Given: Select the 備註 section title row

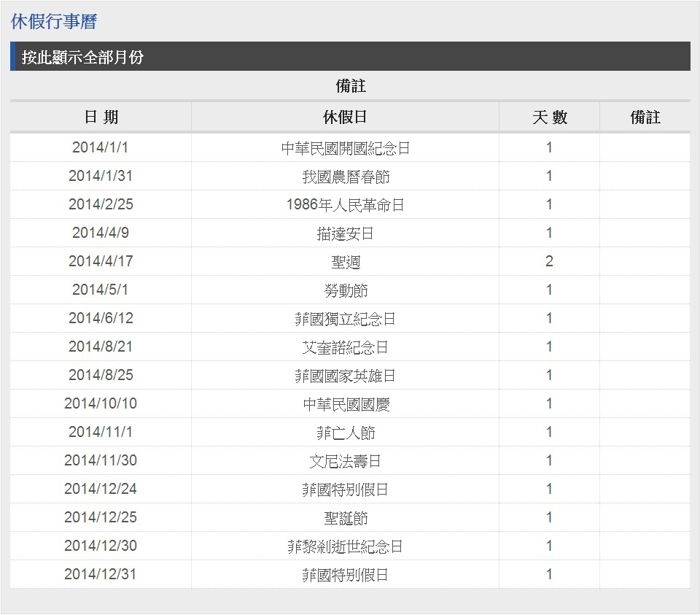Looking at the screenshot, I should (349, 86).
